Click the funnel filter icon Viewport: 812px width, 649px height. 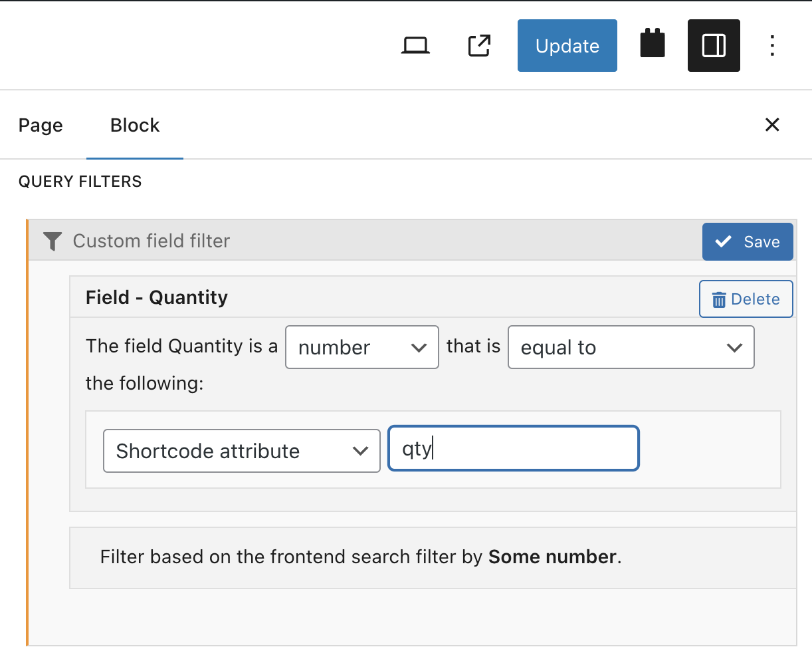click(52, 241)
